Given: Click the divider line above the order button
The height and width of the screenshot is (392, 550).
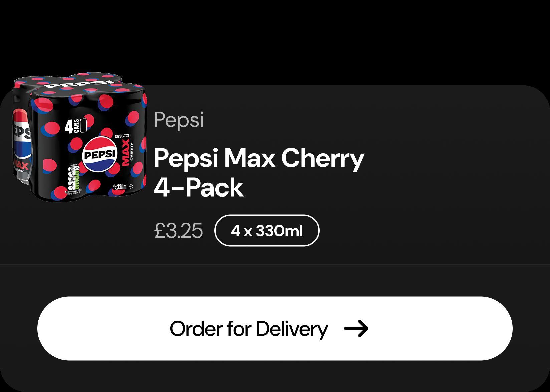Looking at the screenshot, I should (x=275, y=265).
